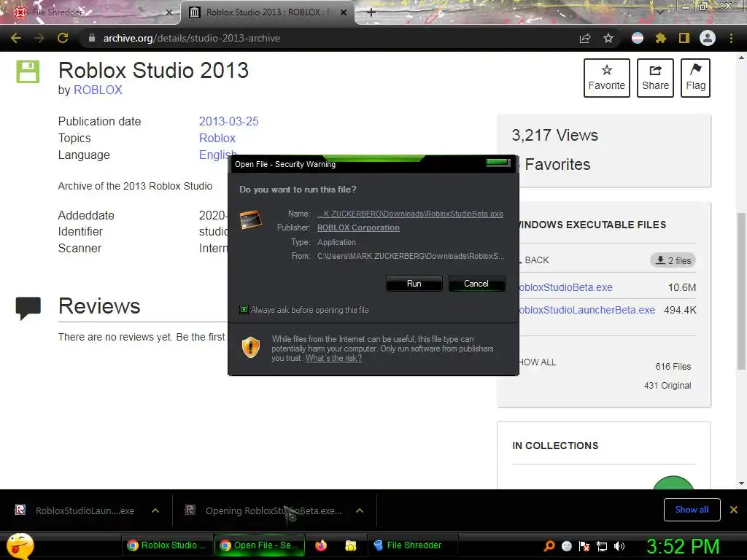This screenshot has width=747, height=560.
Task: Click SHOW ALL in the download options
Action: tap(538, 362)
